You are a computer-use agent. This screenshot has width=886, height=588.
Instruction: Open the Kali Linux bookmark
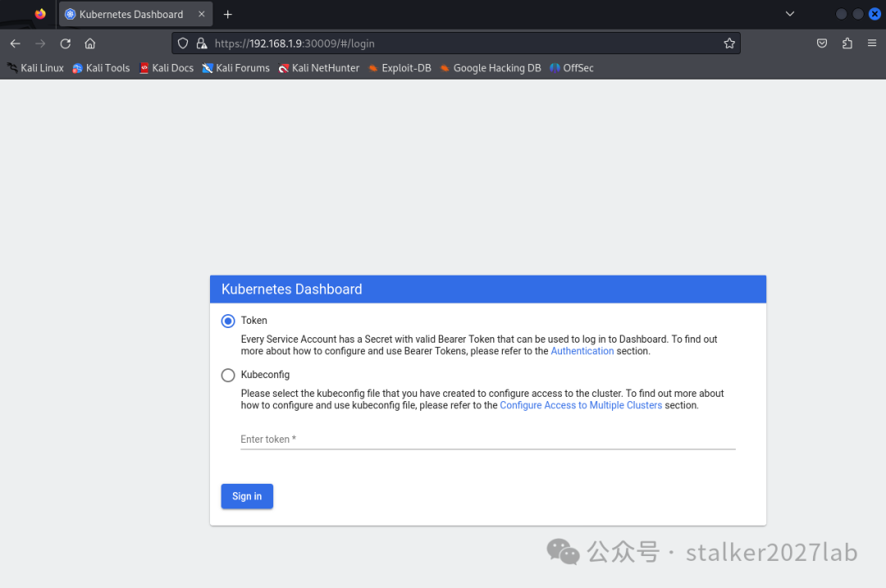(x=35, y=68)
